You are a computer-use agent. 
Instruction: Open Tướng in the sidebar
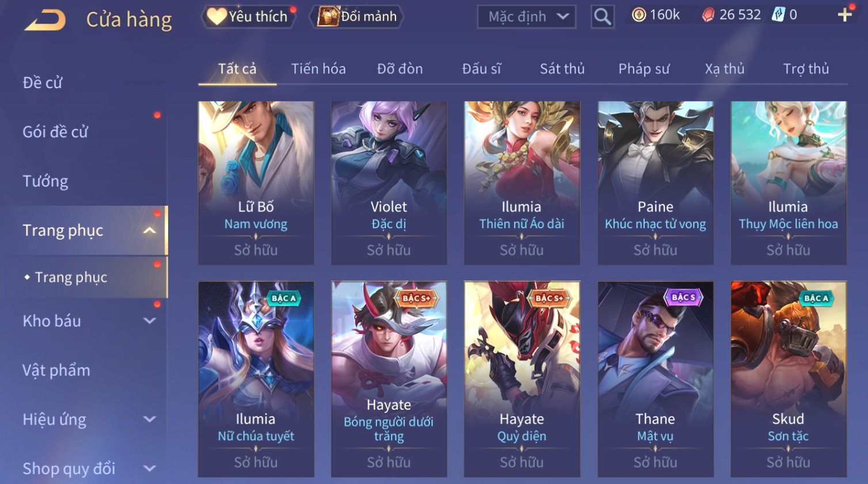45,181
